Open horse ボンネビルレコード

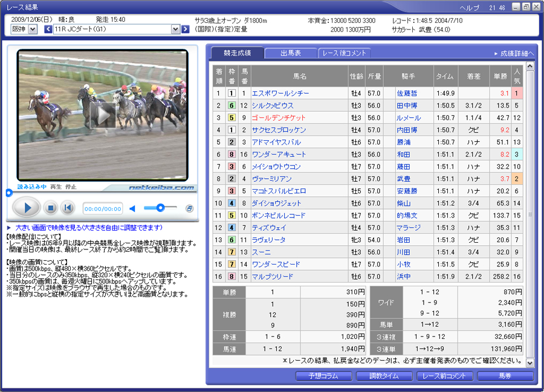click(x=279, y=216)
